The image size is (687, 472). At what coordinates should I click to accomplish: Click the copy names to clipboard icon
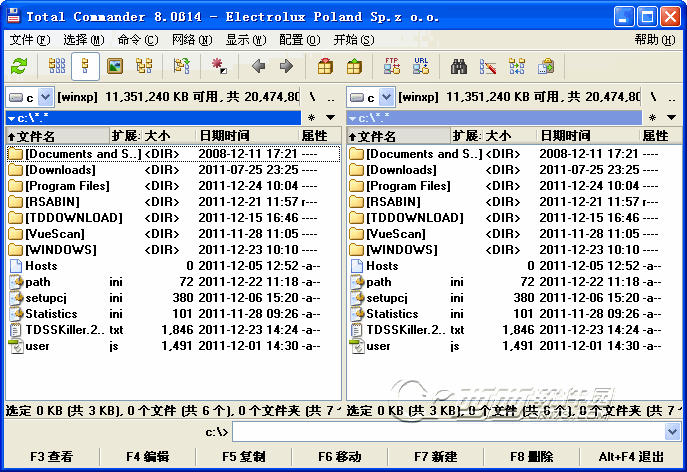[546, 66]
